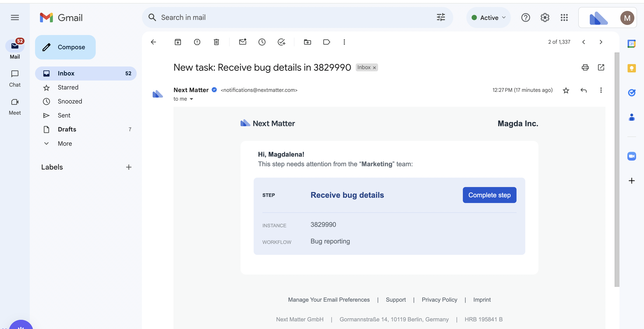This screenshot has height=329, width=644.
Task: Click the Complete step button
Action: coord(490,195)
